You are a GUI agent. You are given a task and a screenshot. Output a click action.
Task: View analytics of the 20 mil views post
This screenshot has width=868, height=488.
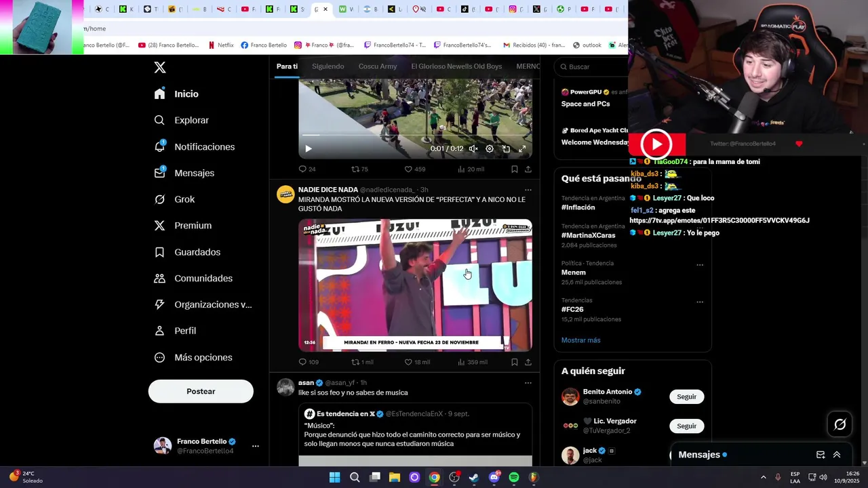pyautogui.click(x=471, y=169)
